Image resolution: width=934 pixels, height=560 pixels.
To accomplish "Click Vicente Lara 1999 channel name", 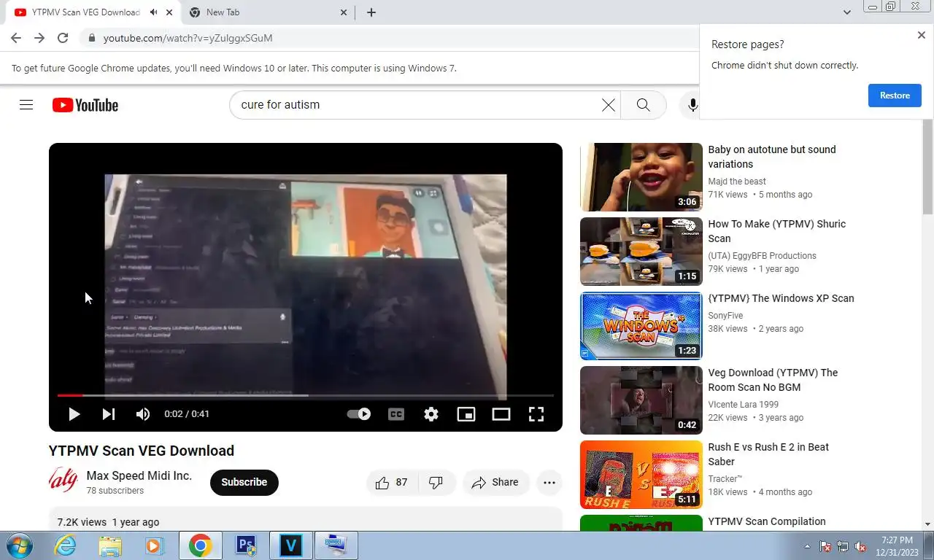I will [x=744, y=405].
